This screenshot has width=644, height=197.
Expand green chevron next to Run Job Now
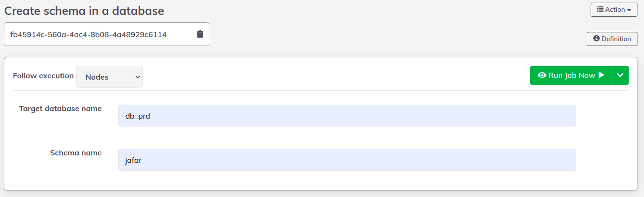620,75
